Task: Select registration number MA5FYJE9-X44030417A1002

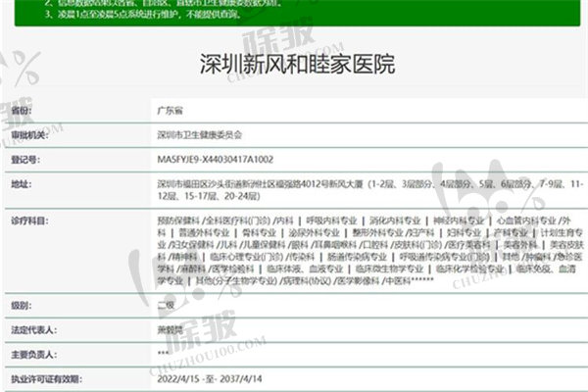Action: click(216, 160)
